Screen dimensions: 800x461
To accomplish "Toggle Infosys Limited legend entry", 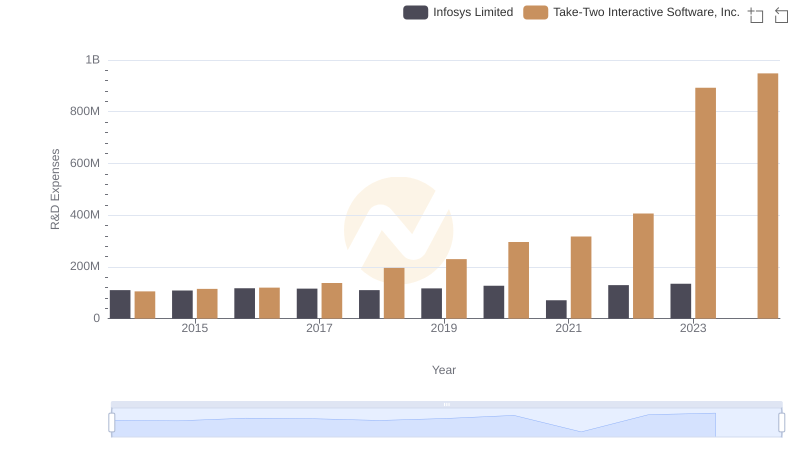I will pyautogui.click(x=458, y=12).
